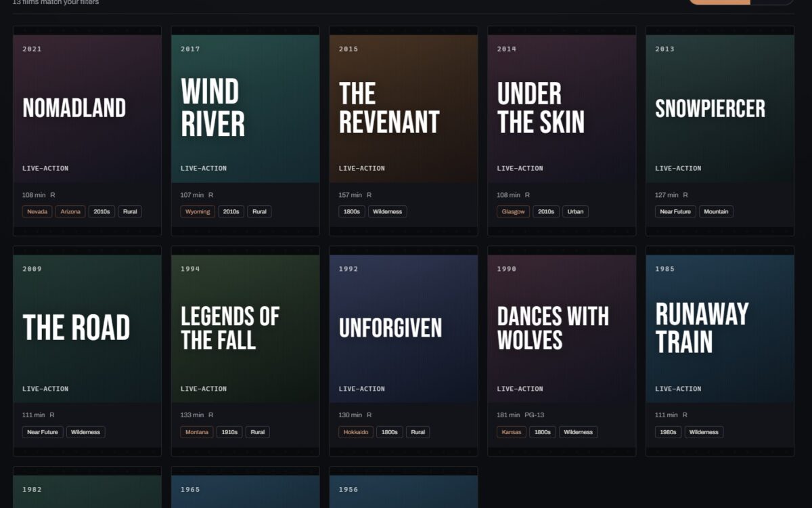The height and width of the screenshot is (508, 812).
Task: Select the Kansas location tag
Action: click(512, 432)
